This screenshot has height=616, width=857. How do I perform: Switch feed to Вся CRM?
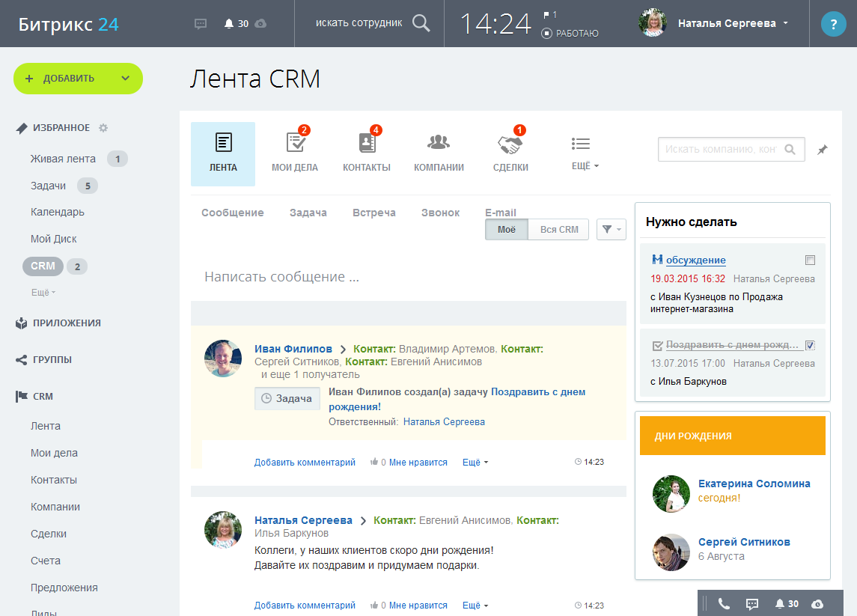(558, 230)
